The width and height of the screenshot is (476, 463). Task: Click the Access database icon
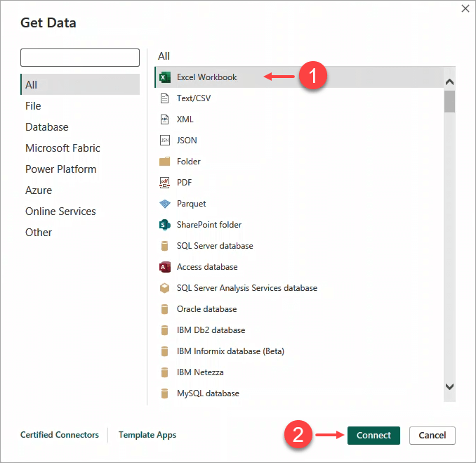[x=165, y=267]
